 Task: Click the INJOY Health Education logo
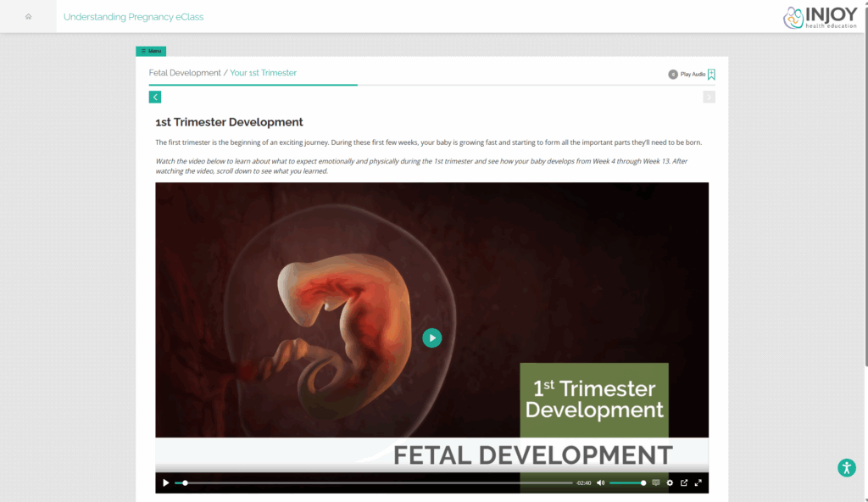point(820,16)
